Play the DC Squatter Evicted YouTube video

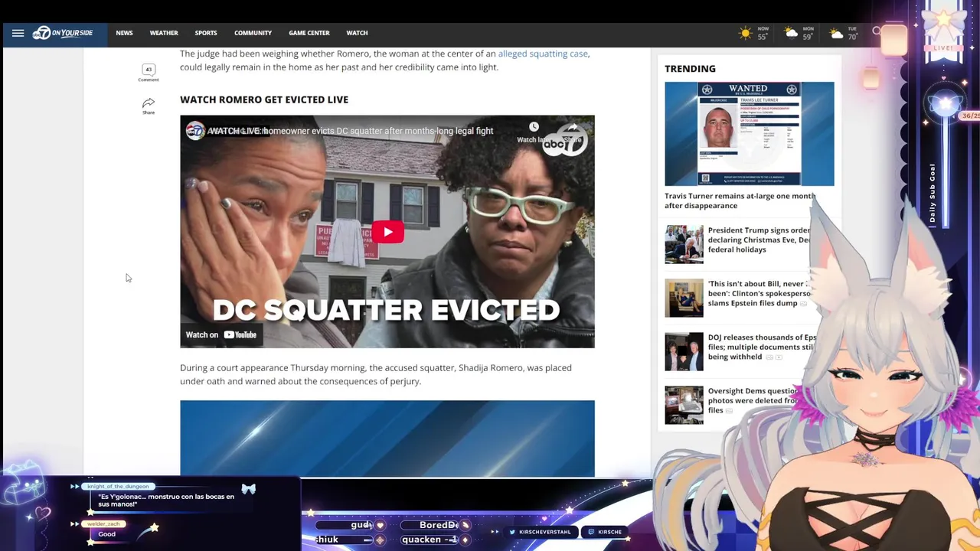[x=387, y=232]
